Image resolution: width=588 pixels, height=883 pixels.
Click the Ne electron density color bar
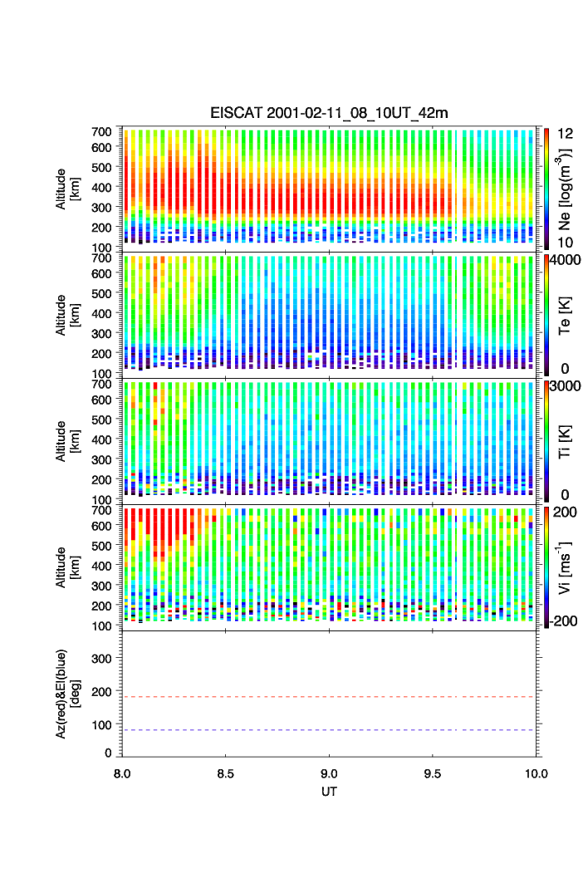click(x=546, y=187)
